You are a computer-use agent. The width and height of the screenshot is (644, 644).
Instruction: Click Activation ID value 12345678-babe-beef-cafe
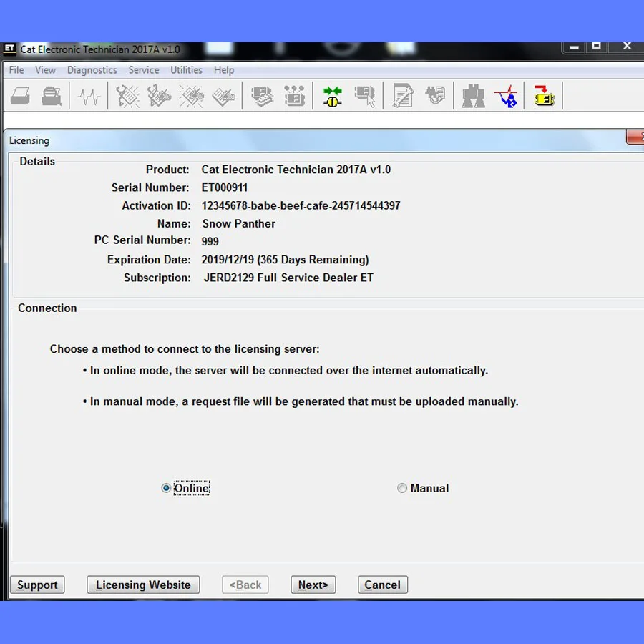click(301, 205)
